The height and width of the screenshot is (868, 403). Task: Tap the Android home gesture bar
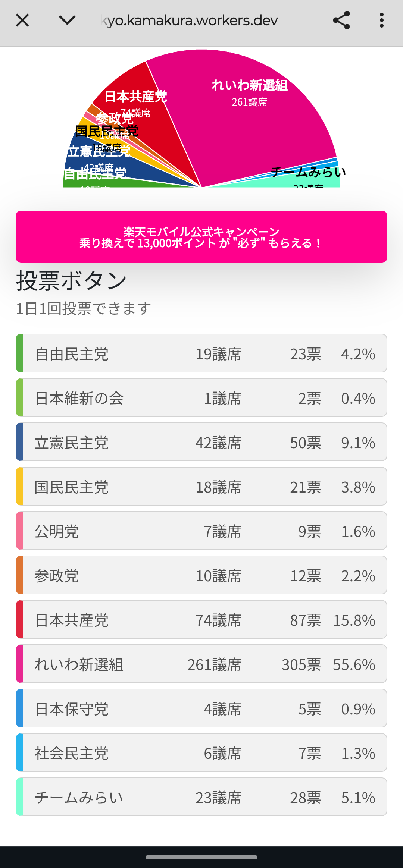click(x=201, y=857)
